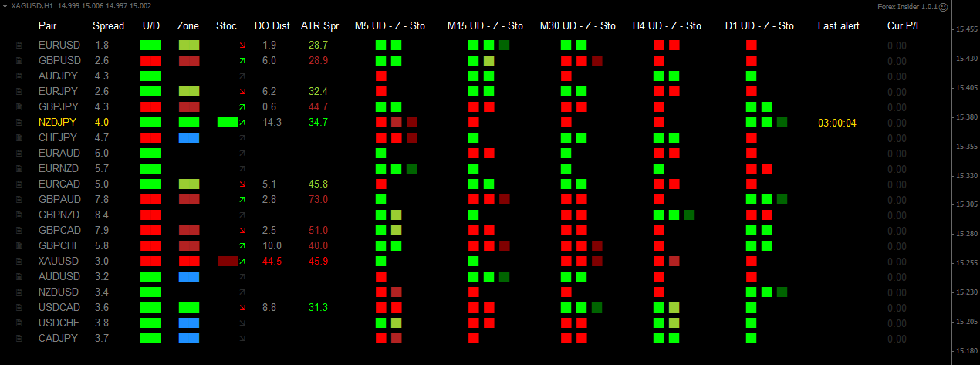Image resolution: width=980 pixels, height=365 pixels.
Task: Click the red down arrow in EURCAD row
Action: tap(242, 184)
